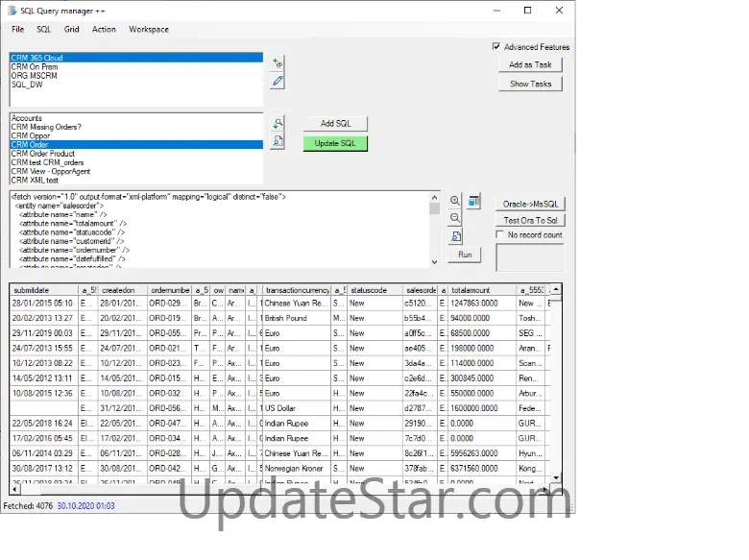The image size is (749, 560).
Task: Click the results grid scroll down arrow
Action: tap(556, 477)
